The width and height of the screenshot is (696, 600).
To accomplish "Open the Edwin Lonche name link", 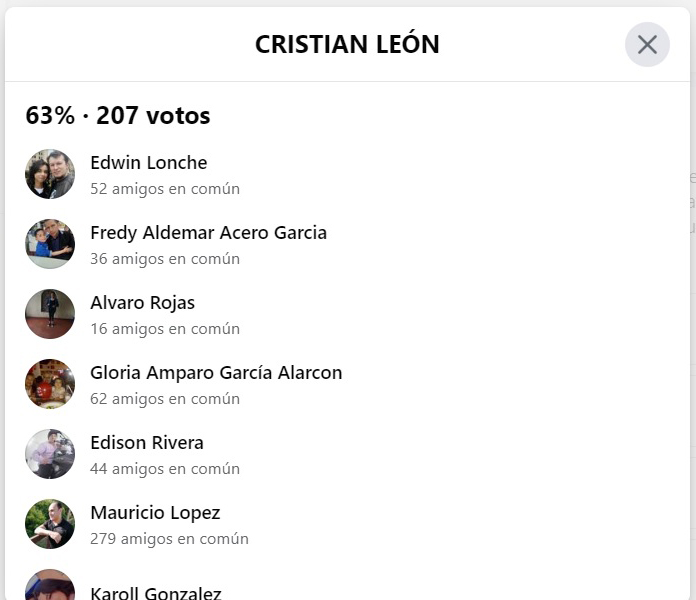I will click(148, 163).
